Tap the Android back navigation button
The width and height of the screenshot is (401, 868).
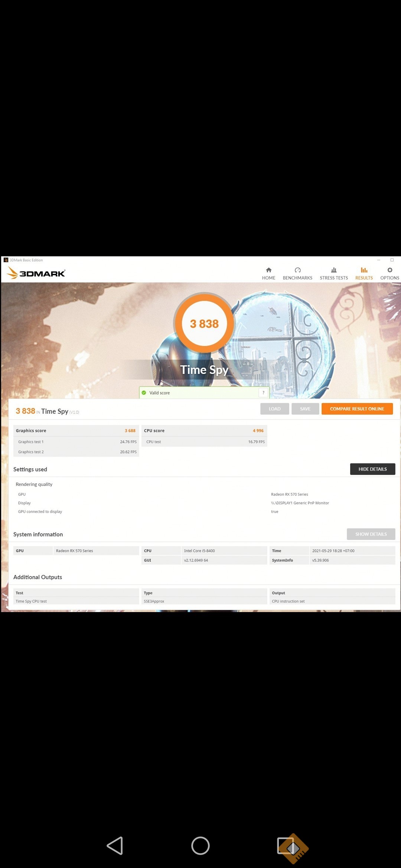point(115,846)
